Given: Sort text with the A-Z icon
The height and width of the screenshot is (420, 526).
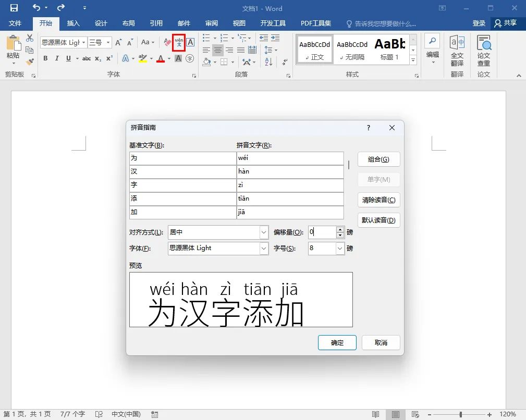Looking at the screenshot, I should (268, 61).
